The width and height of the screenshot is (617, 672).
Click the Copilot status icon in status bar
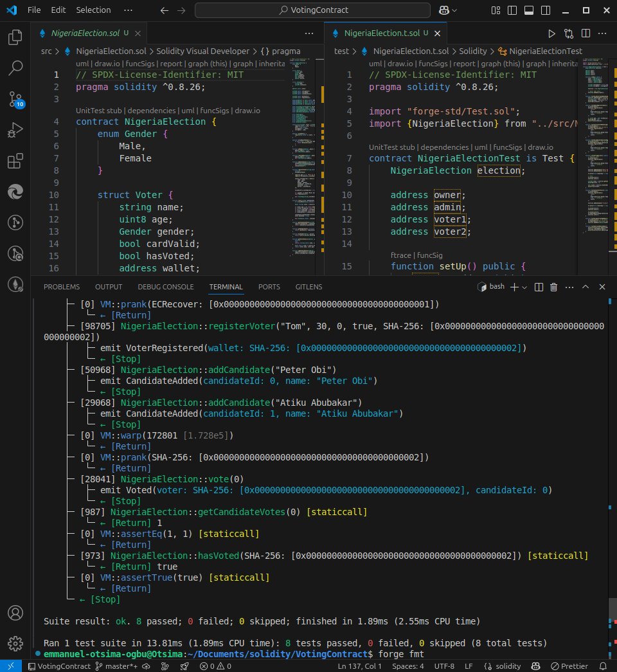pyautogui.click(x=535, y=666)
